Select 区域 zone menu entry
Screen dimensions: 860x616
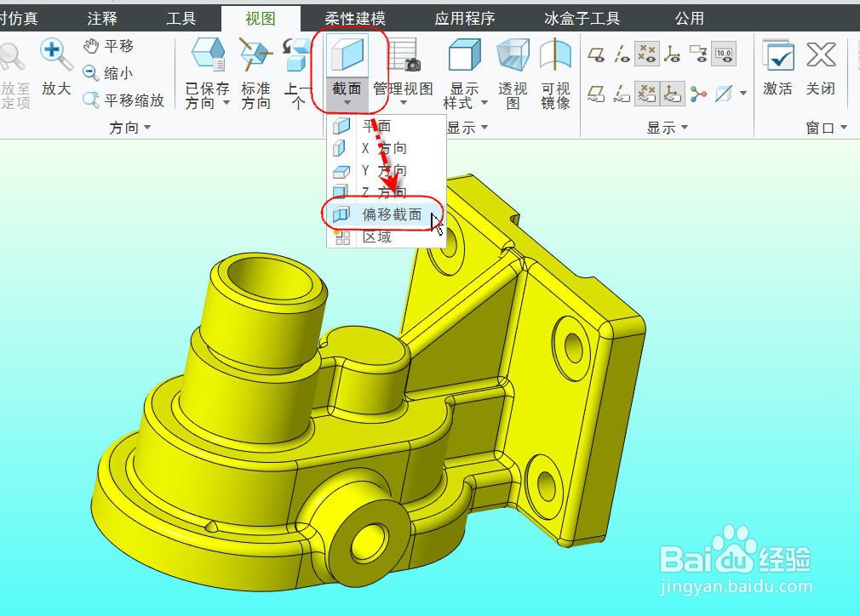coord(386,237)
